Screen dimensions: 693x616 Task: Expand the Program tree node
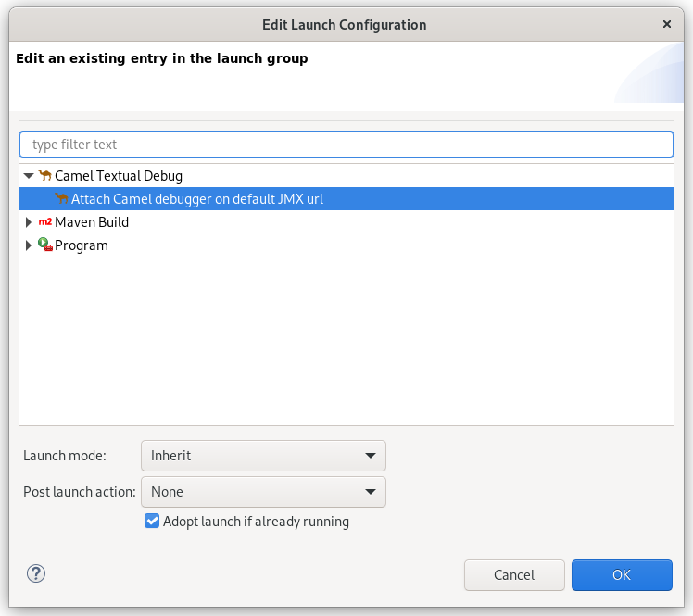(x=29, y=245)
